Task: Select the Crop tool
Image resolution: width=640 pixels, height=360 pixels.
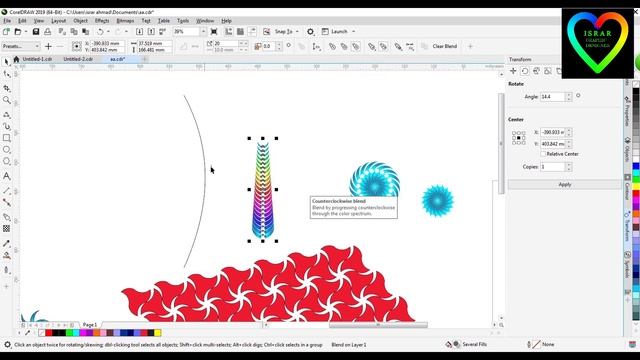Action: click(x=7, y=88)
